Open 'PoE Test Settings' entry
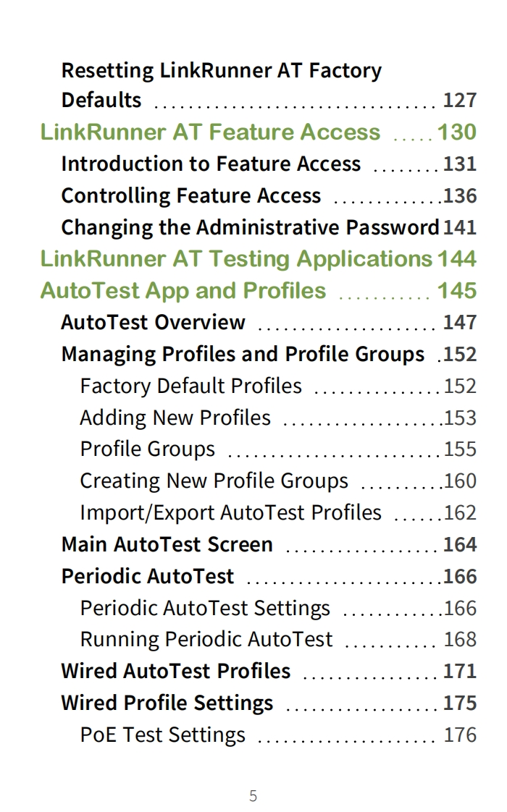This screenshot has width=507, height=812. click(x=163, y=735)
